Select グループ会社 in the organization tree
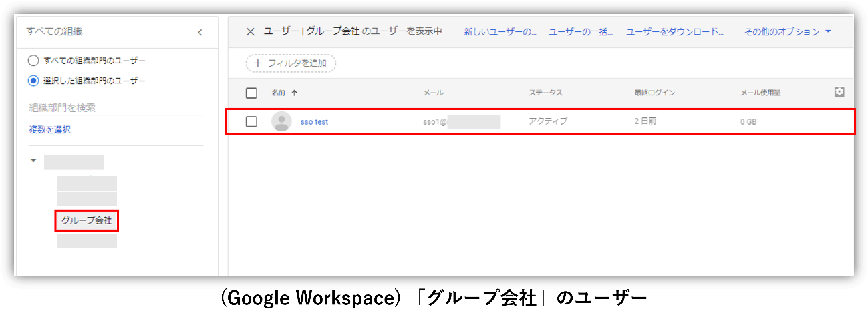This screenshot has width=868, height=321. 86,220
